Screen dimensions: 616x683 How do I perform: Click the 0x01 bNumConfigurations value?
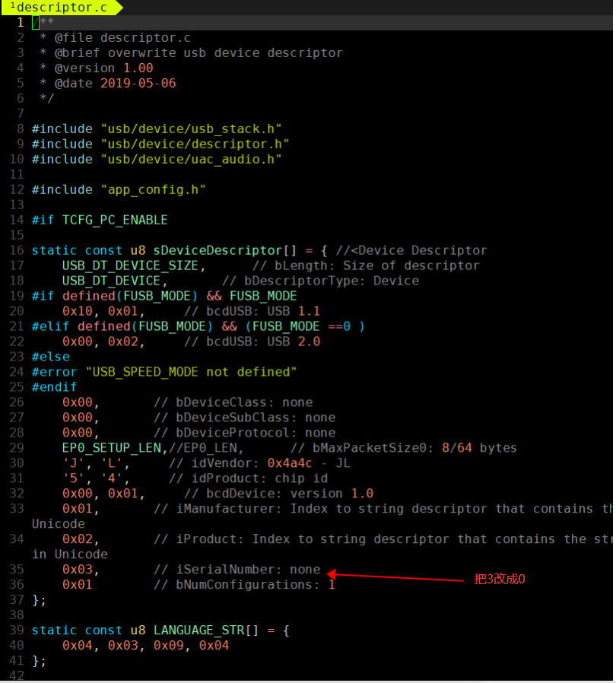pos(78,585)
